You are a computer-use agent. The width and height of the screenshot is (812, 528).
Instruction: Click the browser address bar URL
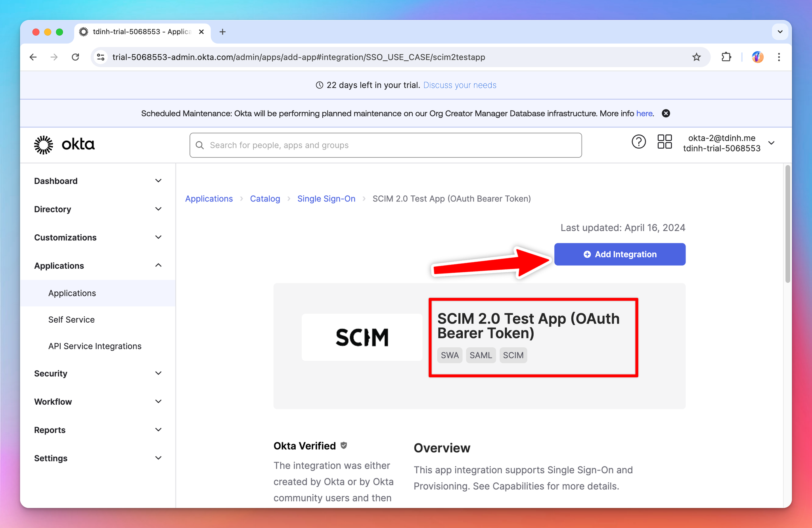click(x=299, y=57)
